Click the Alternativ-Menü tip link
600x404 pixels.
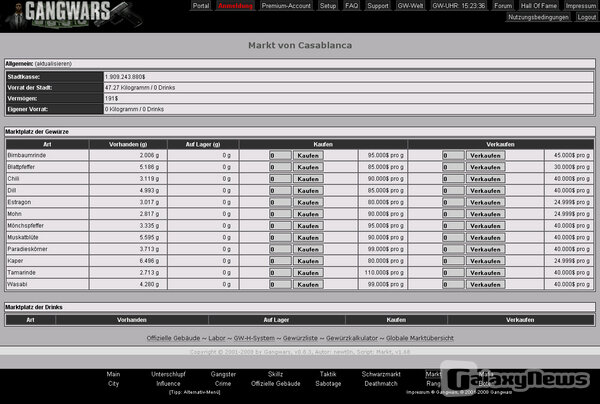194,392
